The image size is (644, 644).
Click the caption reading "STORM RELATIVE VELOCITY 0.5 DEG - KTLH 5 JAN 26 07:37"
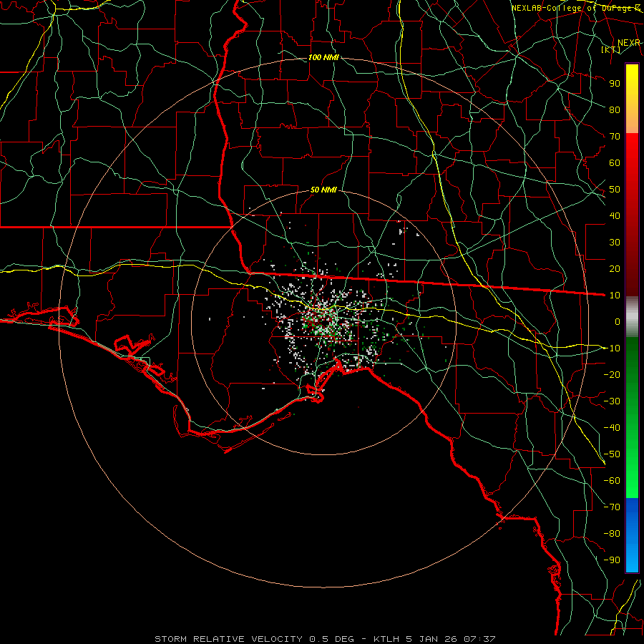click(326, 639)
